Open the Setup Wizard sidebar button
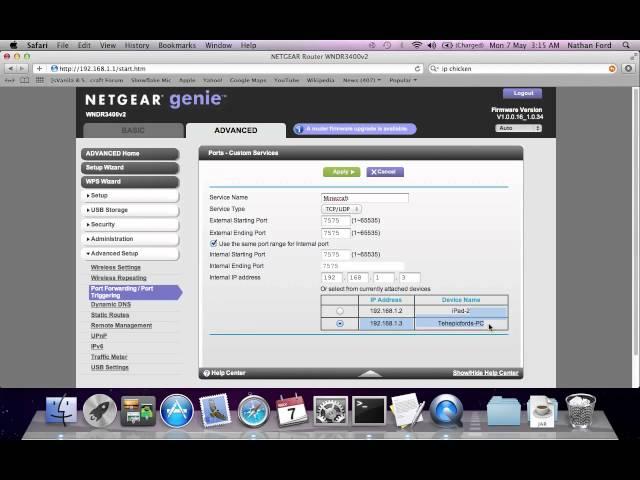The height and width of the screenshot is (480, 640). click(x=130, y=168)
